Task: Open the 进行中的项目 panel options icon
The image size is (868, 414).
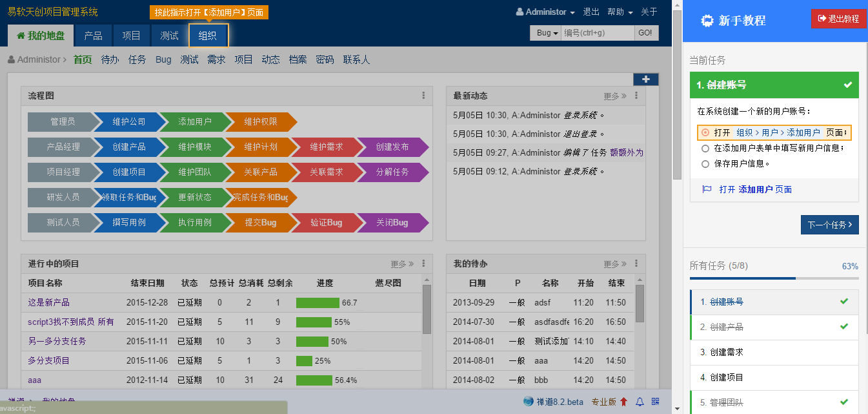Action: (x=423, y=264)
